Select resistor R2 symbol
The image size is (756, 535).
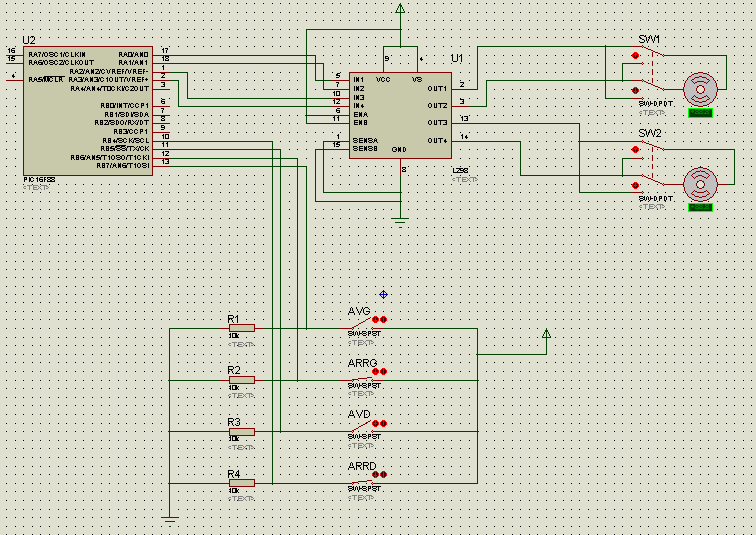[242, 380]
